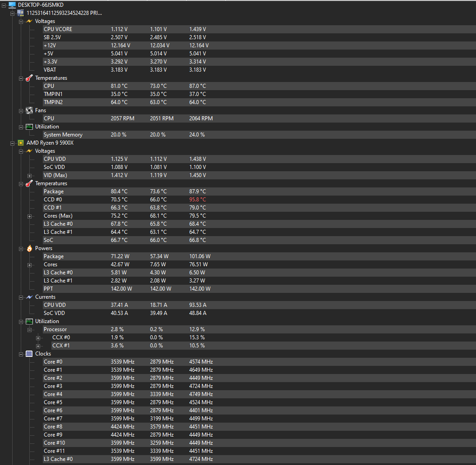Select the VBAT row label
The height and width of the screenshot is (465, 476).
tap(50, 70)
